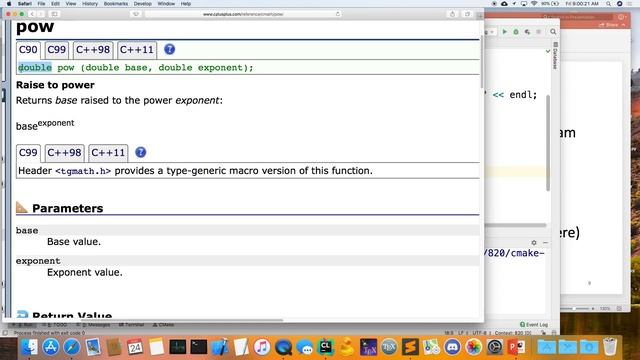This screenshot has height=360, width=640.
Task: Open the Bookmarks menu
Action: (116, 4)
